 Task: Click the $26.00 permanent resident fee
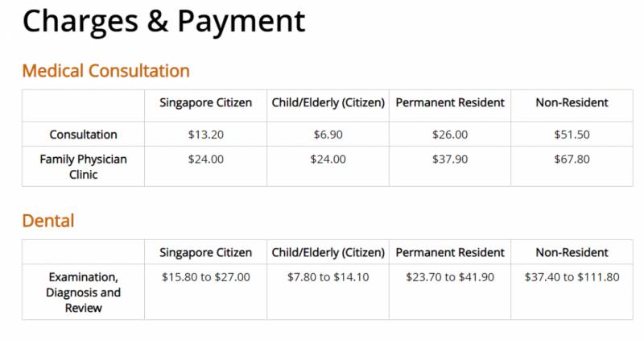[450, 135]
